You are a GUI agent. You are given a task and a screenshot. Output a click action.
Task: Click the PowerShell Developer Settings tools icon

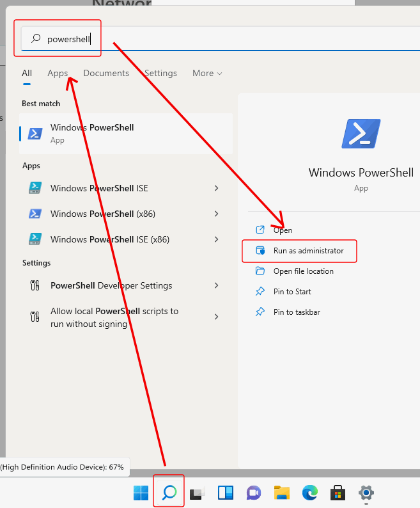tap(35, 285)
